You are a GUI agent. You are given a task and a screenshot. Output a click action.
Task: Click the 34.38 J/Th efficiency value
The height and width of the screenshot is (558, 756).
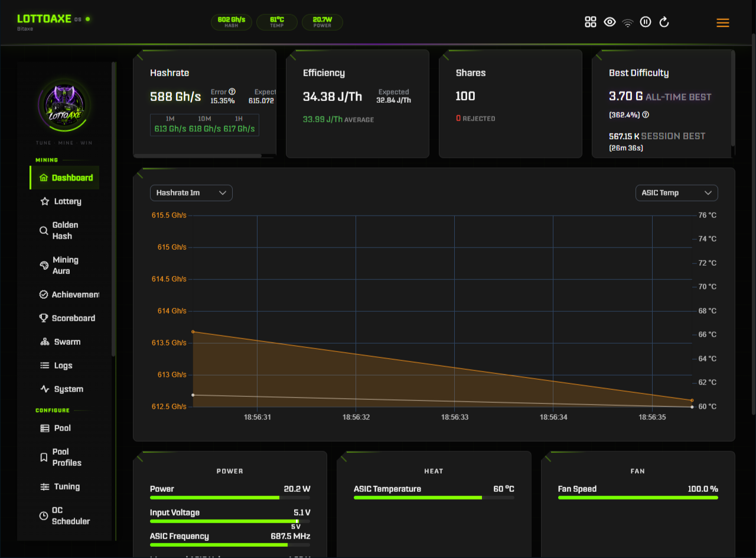(333, 96)
